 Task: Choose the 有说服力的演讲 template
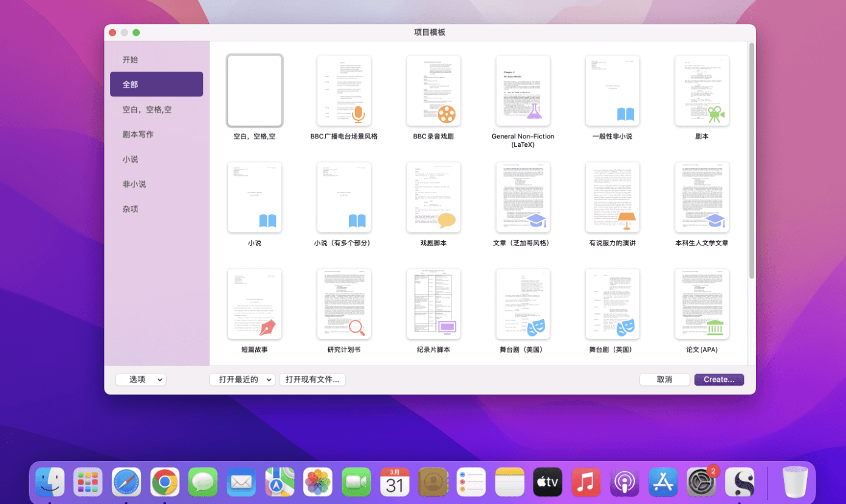612,197
